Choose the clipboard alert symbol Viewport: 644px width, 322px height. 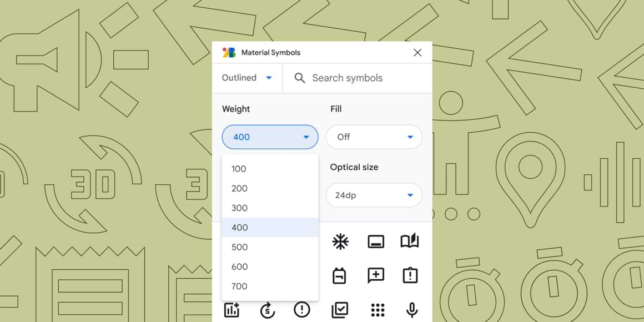coord(410,275)
